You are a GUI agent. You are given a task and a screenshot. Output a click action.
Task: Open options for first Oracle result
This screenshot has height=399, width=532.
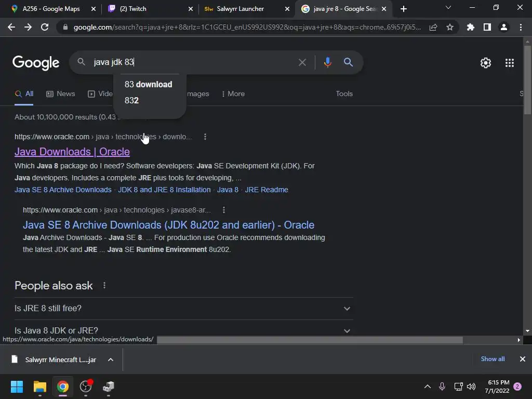click(205, 137)
